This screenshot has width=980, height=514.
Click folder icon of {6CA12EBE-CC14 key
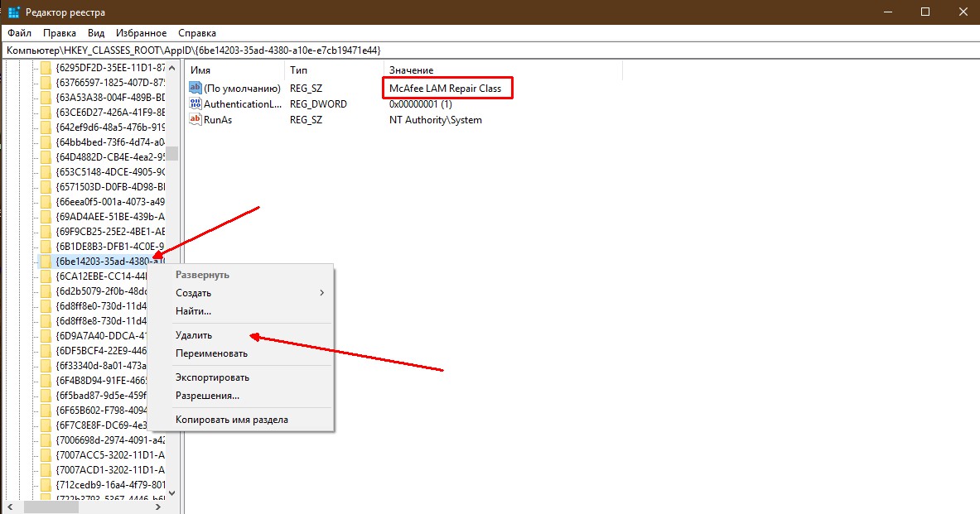point(46,276)
